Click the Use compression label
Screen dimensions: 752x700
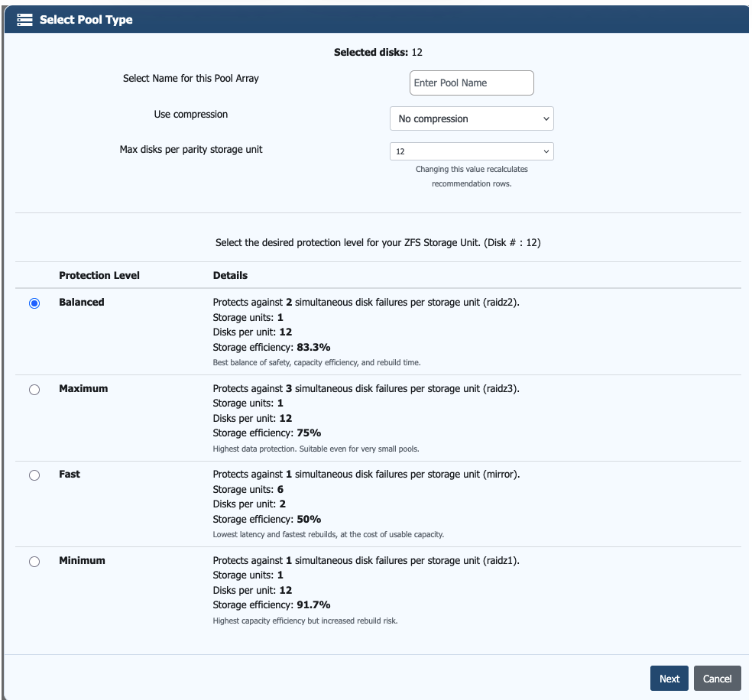point(191,114)
